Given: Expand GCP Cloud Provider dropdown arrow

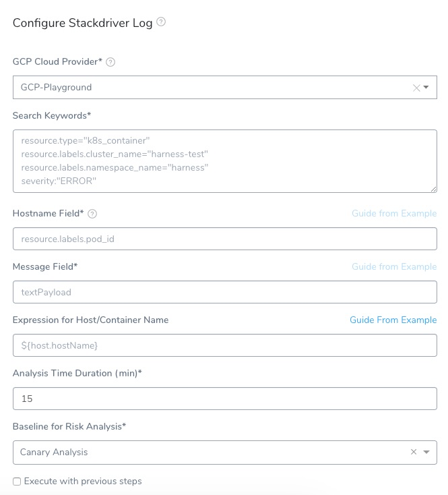Looking at the screenshot, I should pos(426,88).
